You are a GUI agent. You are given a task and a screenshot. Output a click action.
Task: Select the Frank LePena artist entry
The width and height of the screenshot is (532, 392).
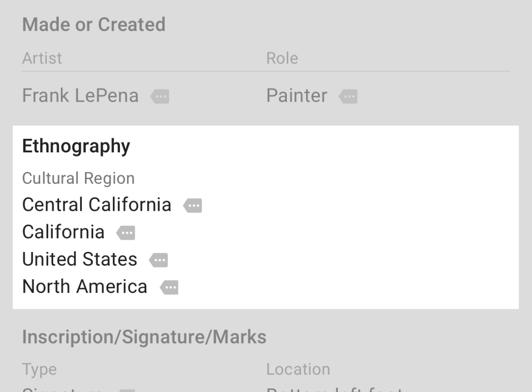pos(80,95)
